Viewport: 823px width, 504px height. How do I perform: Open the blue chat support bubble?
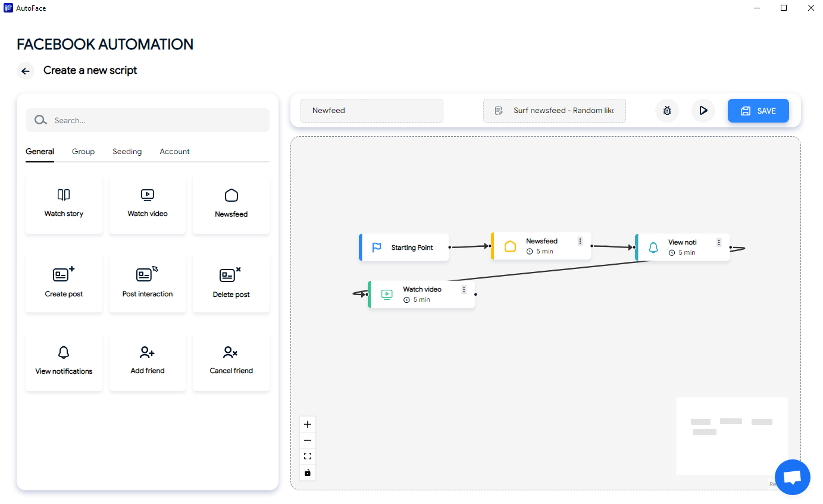tap(793, 477)
